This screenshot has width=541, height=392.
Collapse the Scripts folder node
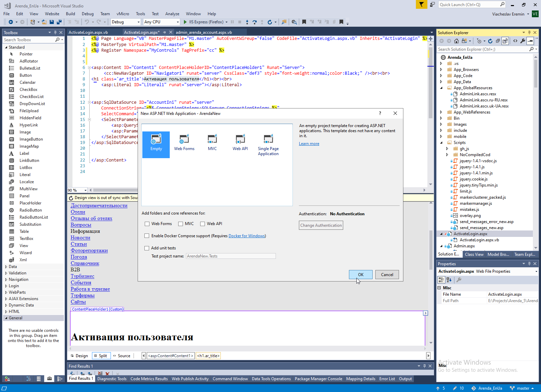pos(441,143)
